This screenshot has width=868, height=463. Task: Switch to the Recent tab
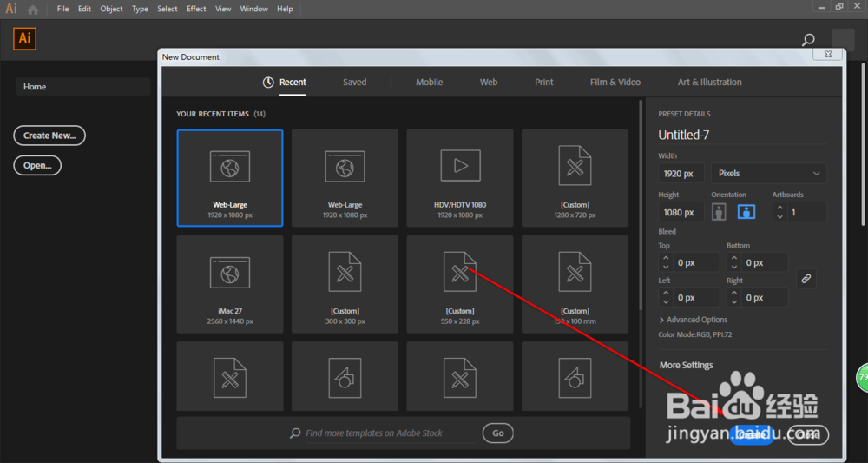(284, 82)
